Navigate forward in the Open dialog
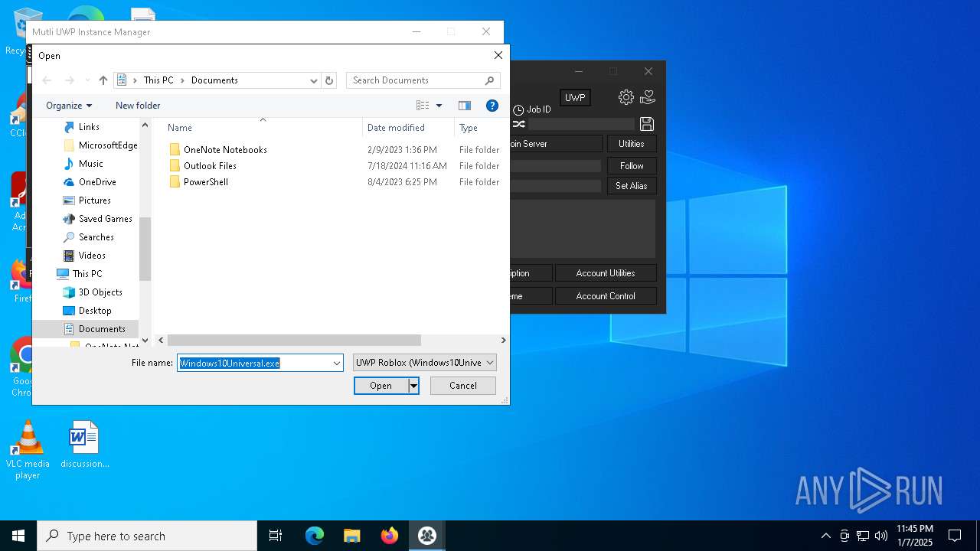Image resolution: width=980 pixels, height=551 pixels. click(x=70, y=80)
